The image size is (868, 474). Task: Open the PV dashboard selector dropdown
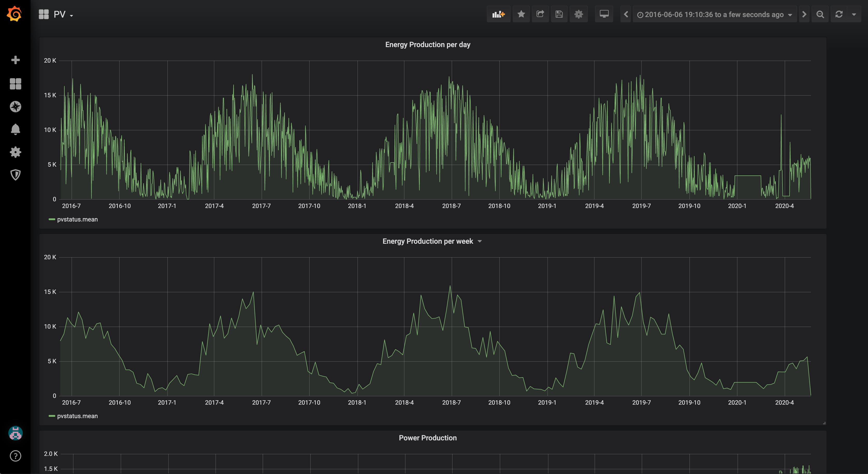[56, 14]
